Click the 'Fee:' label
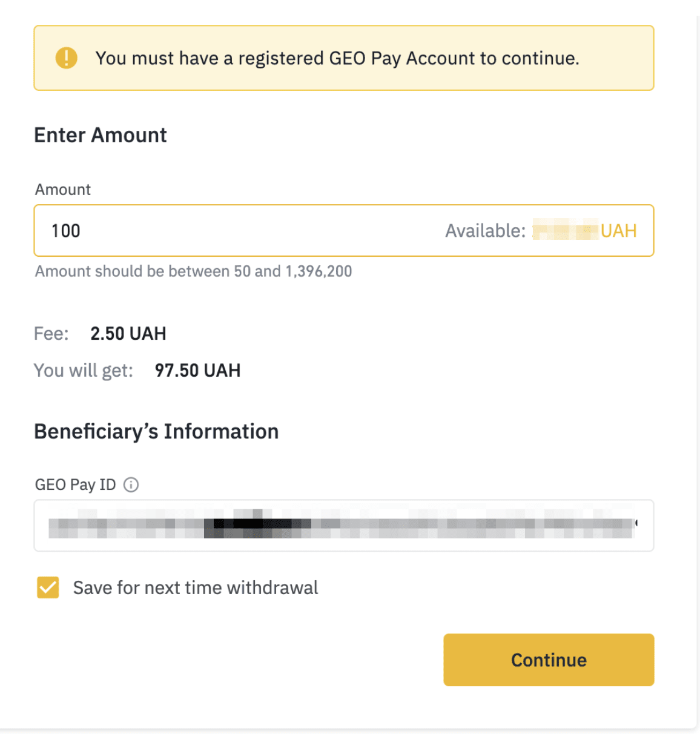 [51, 334]
